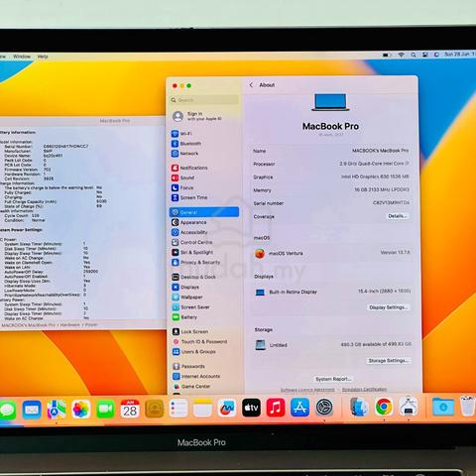The image size is (476, 476).
Task: Click the coverage Details button
Action: (x=398, y=216)
